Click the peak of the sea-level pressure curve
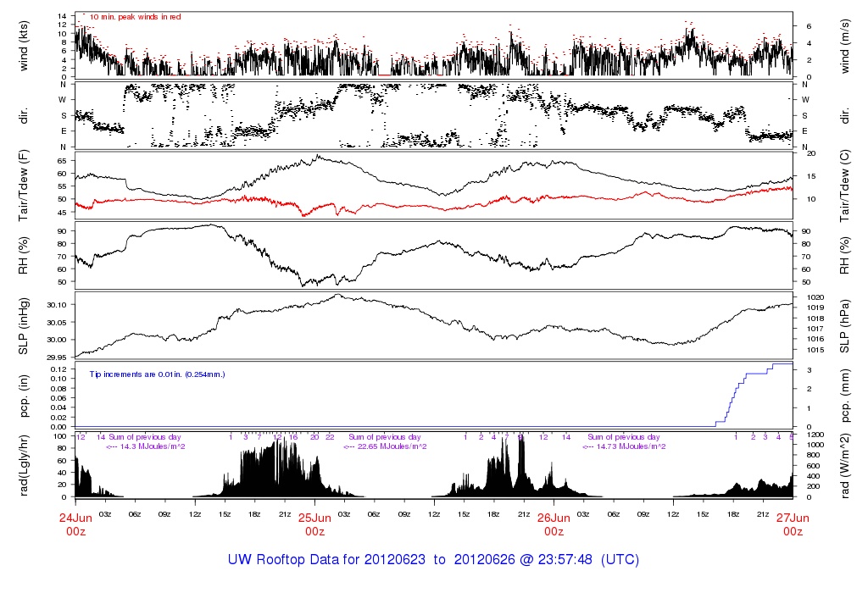Screen dimensions: 868x593 [x=337, y=295]
